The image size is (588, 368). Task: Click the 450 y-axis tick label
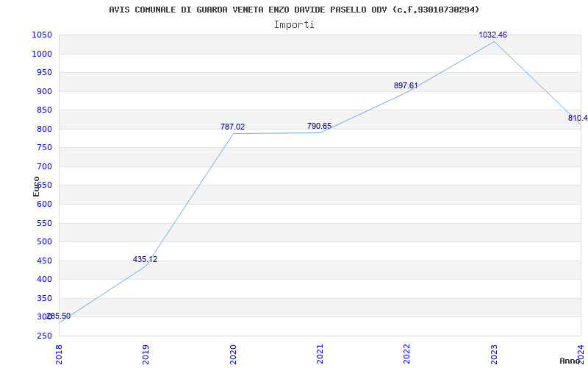click(x=44, y=261)
